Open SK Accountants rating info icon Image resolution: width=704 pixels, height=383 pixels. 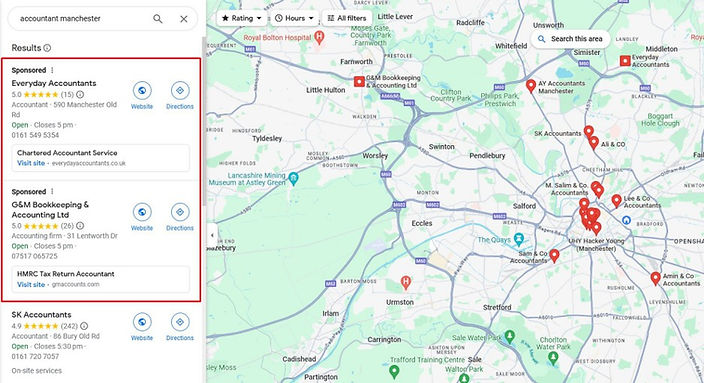pos(84,326)
